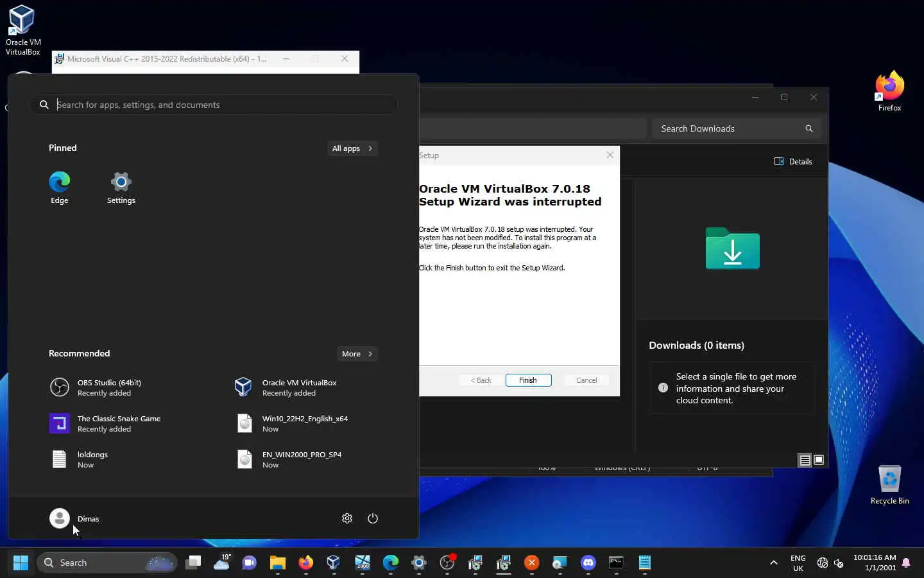The width and height of the screenshot is (924, 578).
Task: Open Microsoft Edge from taskbar
Action: pyautogui.click(x=390, y=563)
